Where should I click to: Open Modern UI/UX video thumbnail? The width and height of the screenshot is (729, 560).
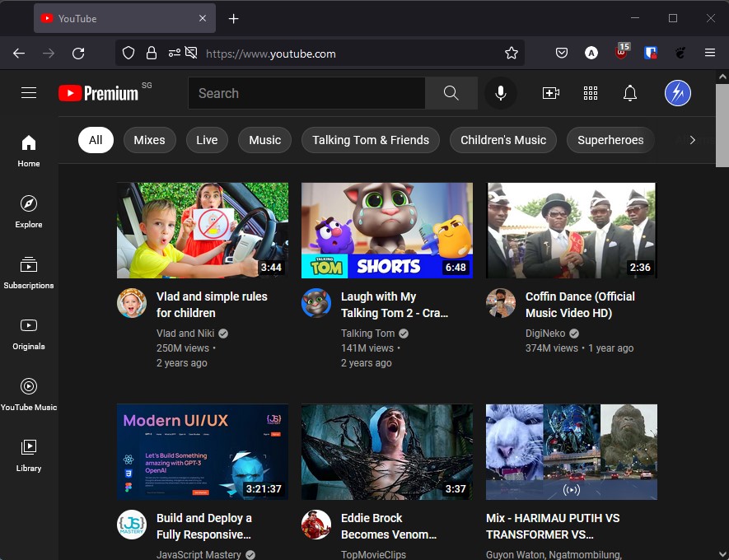click(x=203, y=452)
